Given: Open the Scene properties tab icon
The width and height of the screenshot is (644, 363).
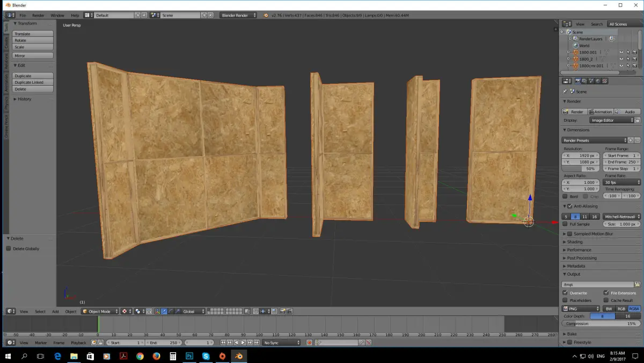Looking at the screenshot, I should [591, 81].
